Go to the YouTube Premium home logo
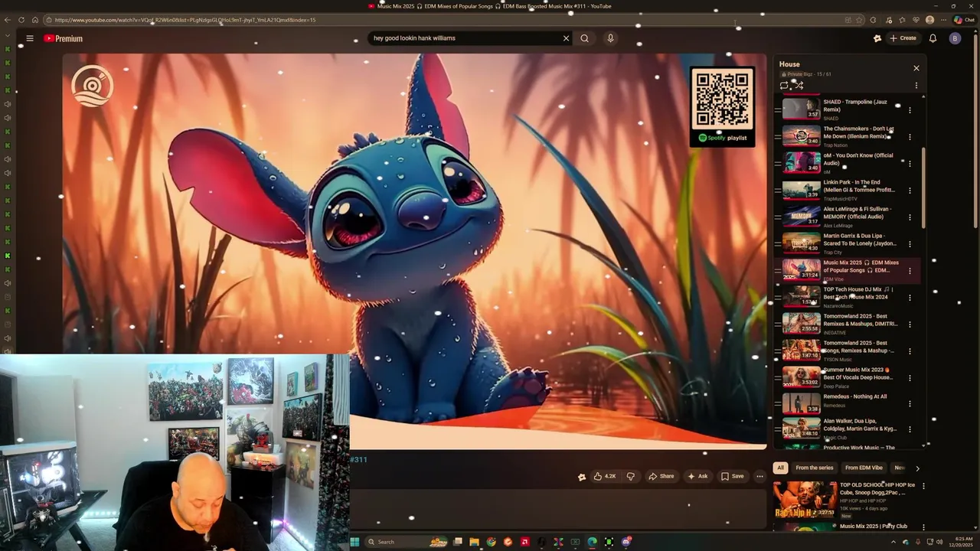 click(x=63, y=38)
